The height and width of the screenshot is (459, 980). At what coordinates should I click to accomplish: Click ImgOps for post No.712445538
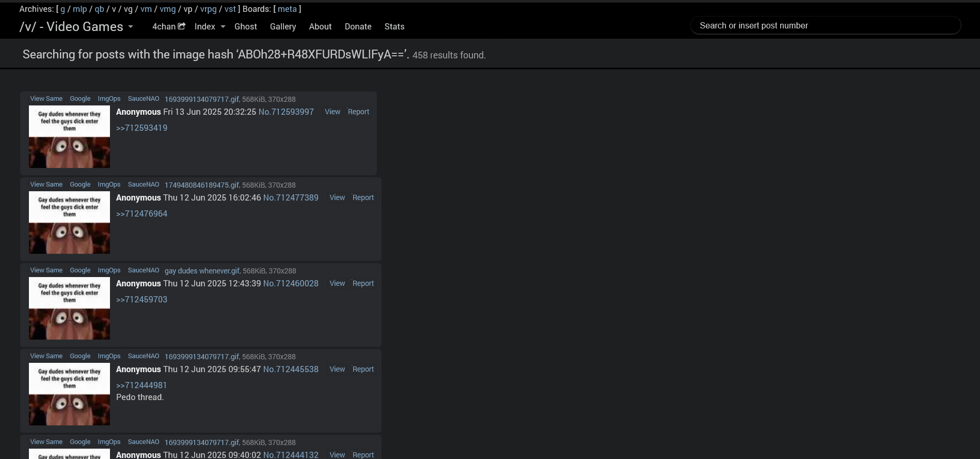tap(109, 356)
